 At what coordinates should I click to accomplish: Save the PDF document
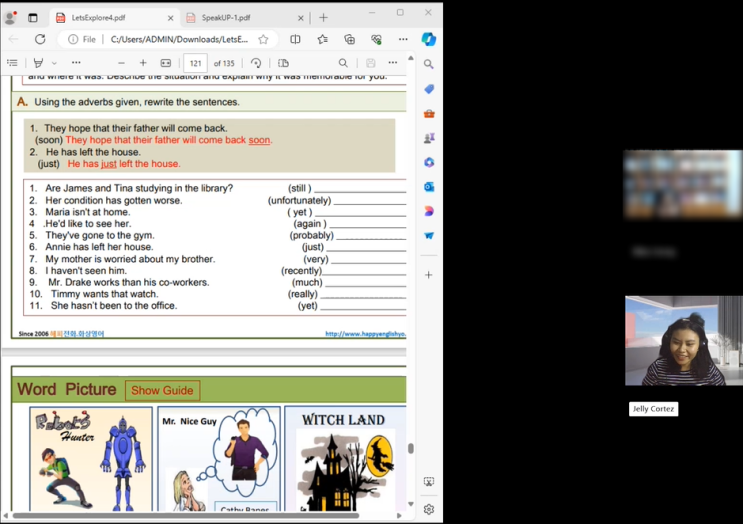371,63
